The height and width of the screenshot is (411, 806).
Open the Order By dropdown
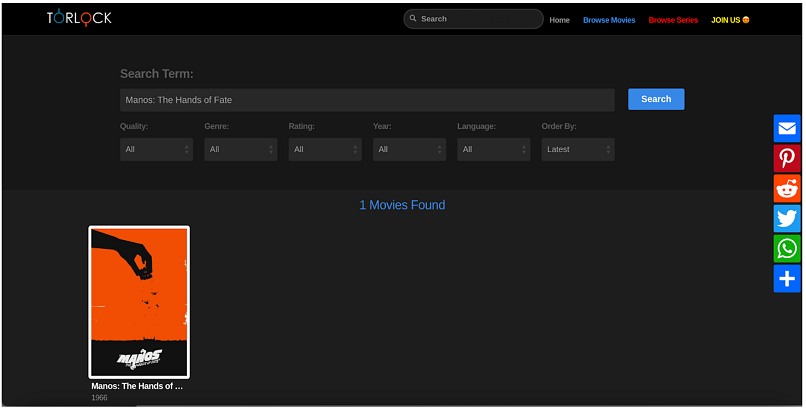tap(578, 149)
